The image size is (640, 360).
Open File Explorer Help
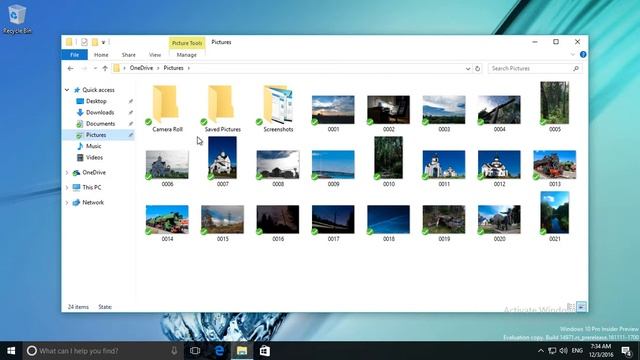[x=583, y=54]
